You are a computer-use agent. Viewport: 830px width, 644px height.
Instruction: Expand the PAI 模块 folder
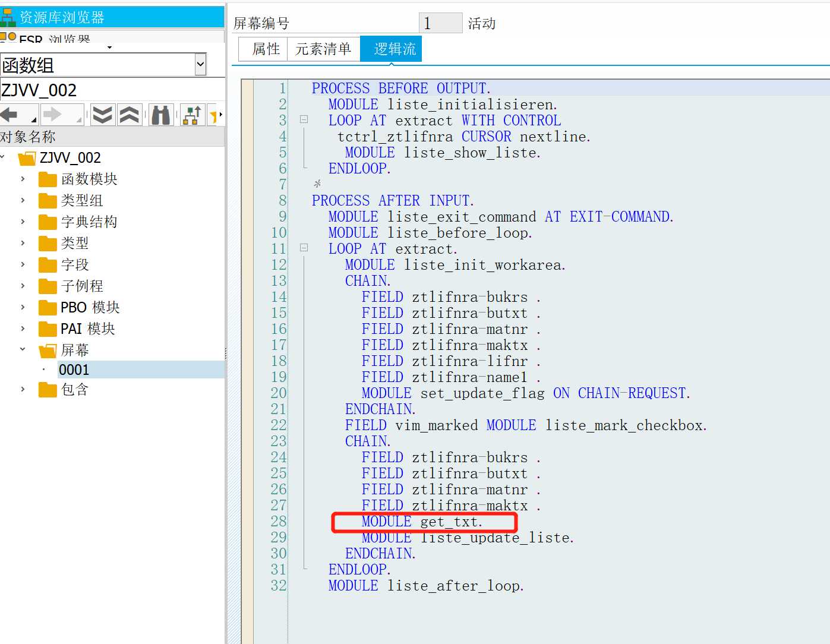23,329
